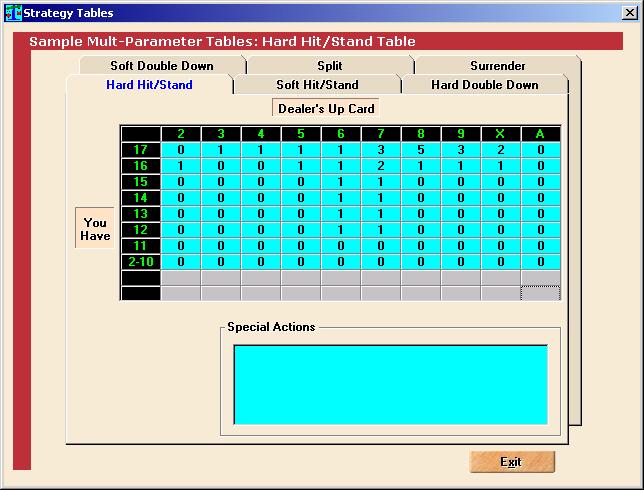
Task: Click the You Have label
Action: click(x=95, y=229)
